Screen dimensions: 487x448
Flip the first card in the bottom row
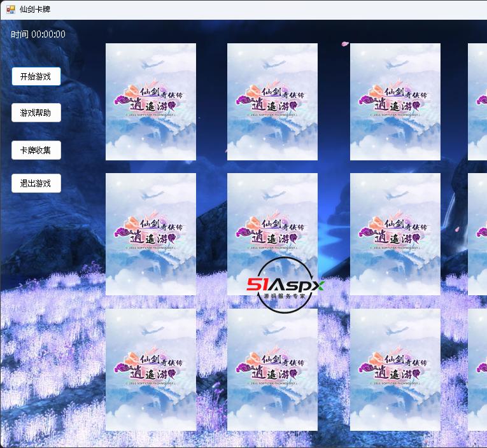click(x=151, y=370)
